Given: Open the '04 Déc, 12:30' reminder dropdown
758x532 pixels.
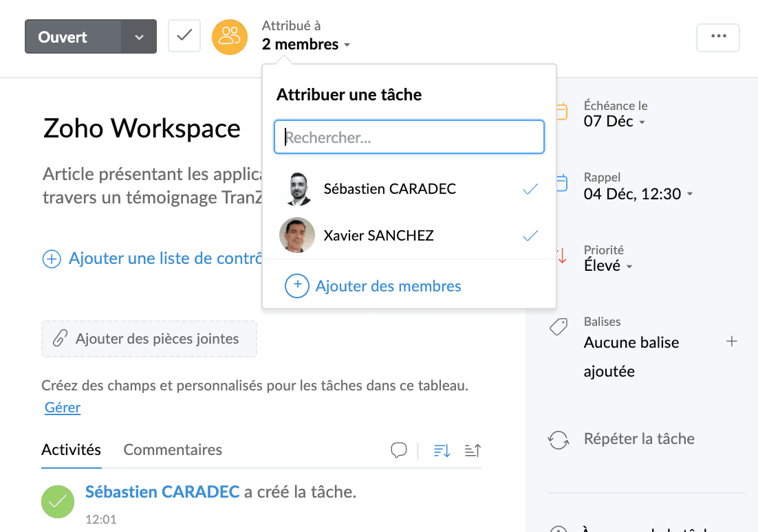Looking at the screenshot, I should (638, 194).
